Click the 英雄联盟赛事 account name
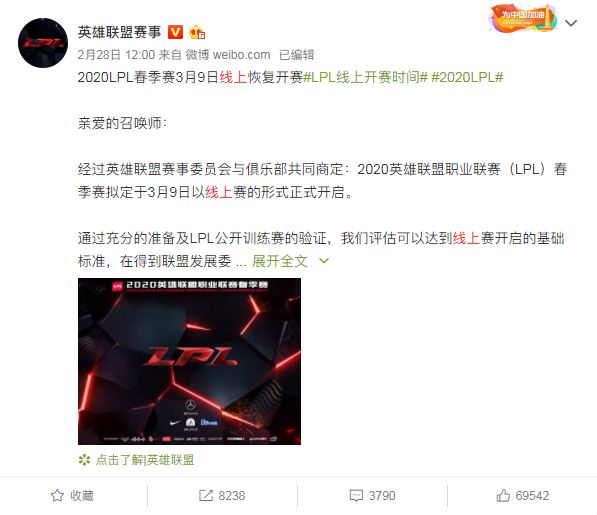The image size is (597, 515). (x=120, y=32)
